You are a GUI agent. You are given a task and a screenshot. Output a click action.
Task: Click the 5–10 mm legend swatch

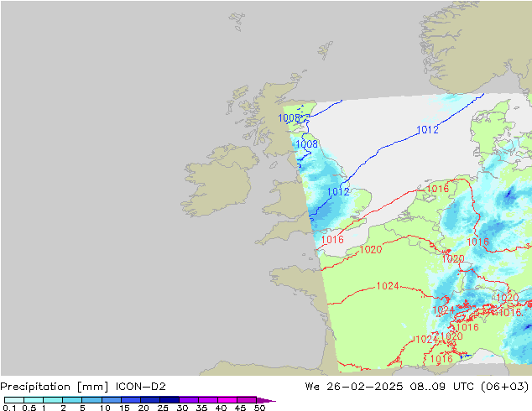tap(91, 400)
